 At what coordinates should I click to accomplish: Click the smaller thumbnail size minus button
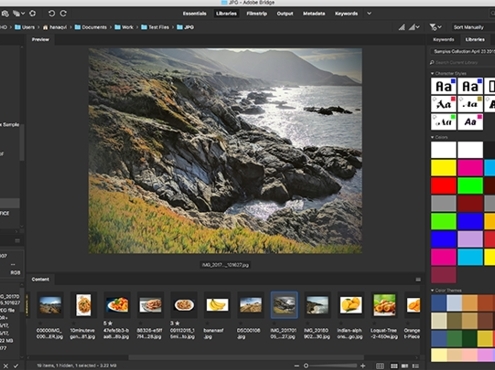point(297,366)
